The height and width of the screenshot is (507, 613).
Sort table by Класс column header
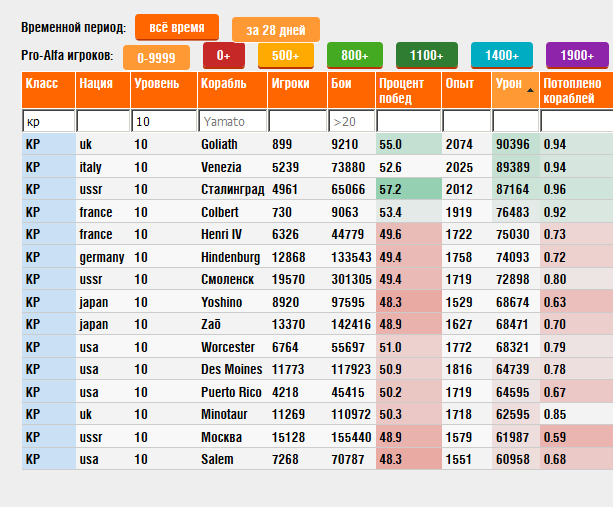tap(47, 91)
